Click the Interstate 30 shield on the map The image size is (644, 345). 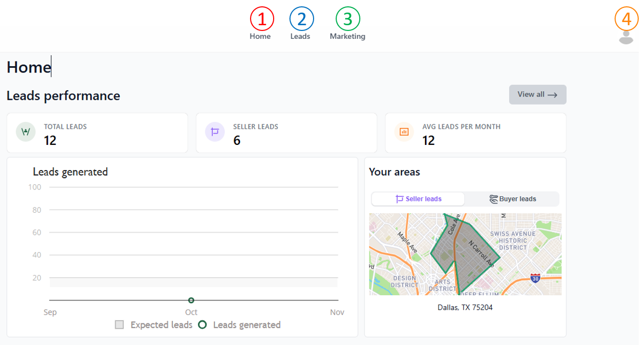click(x=535, y=278)
